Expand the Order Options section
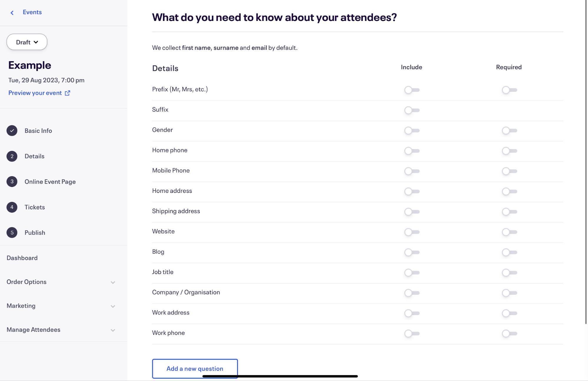588x381 pixels. [x=61, y=282]
